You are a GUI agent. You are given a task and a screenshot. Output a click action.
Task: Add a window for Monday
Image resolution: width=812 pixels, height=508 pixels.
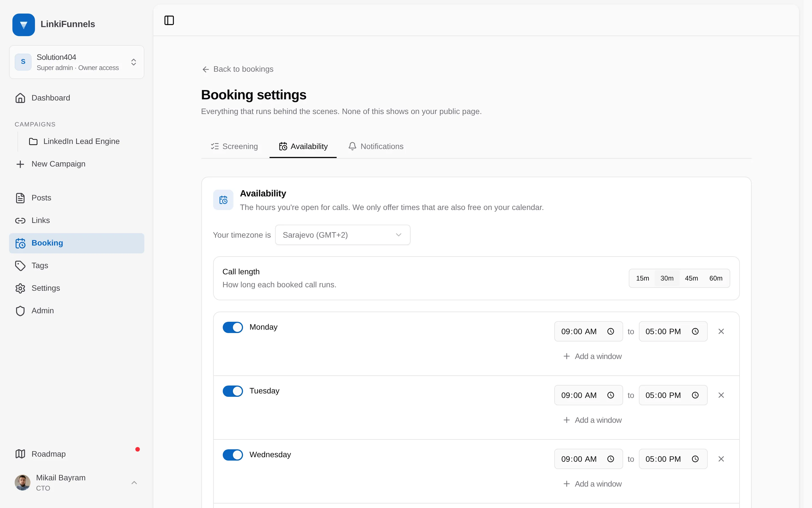pyautogui.click(x=592, y=356)
